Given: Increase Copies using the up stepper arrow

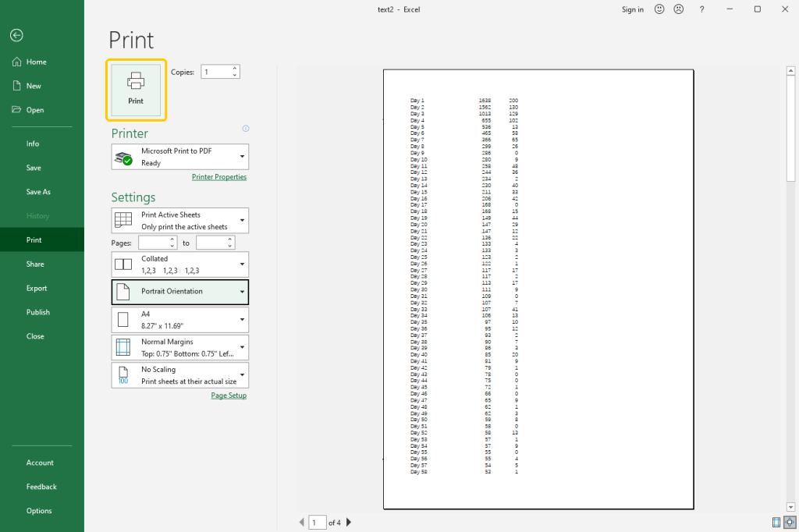Looking at the screenshot, I should (x=233, y=68).
